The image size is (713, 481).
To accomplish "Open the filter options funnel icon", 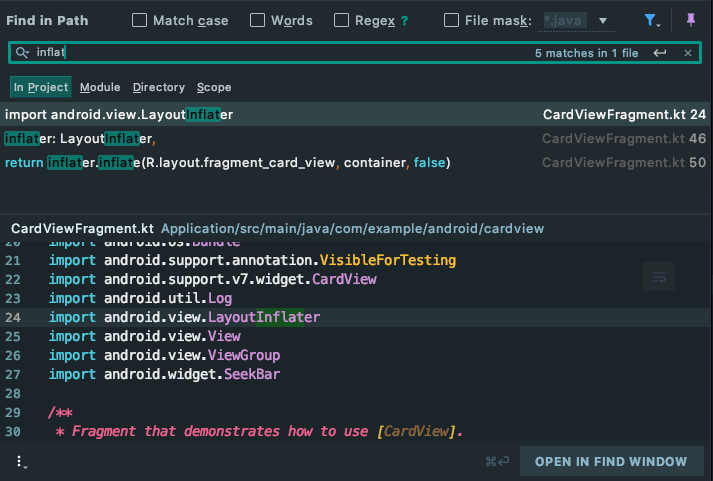I will [652, 20].
